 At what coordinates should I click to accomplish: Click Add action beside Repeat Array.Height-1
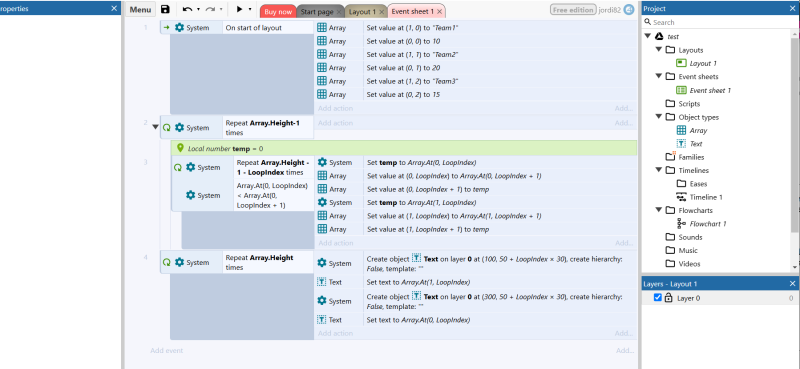[x=335, y=123]
